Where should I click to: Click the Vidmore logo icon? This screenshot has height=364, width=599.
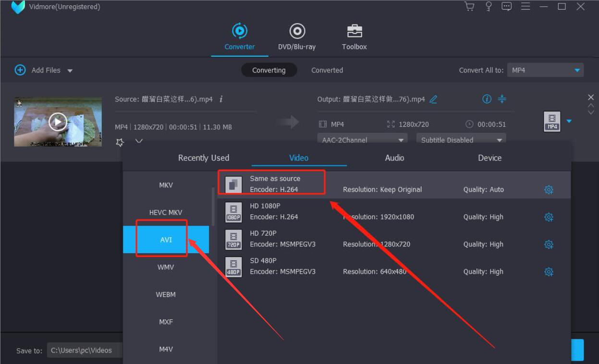click(18, 7)
